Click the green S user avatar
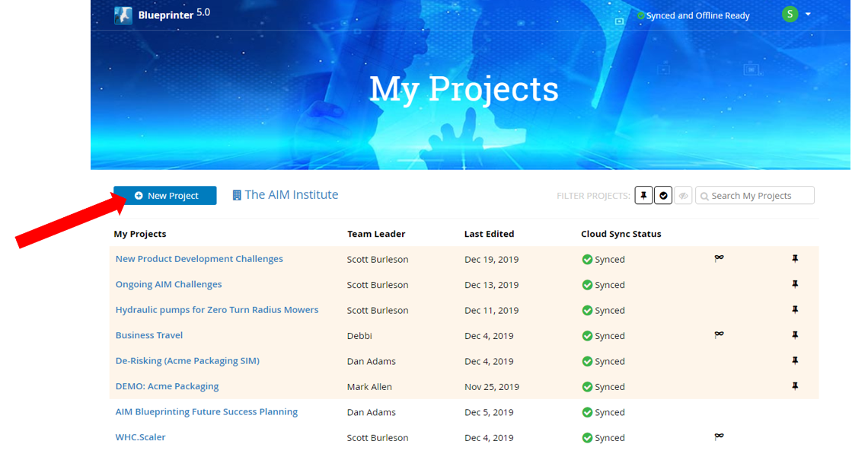The height and width of the screenshot is (454, 868). [x=790, y=14]
